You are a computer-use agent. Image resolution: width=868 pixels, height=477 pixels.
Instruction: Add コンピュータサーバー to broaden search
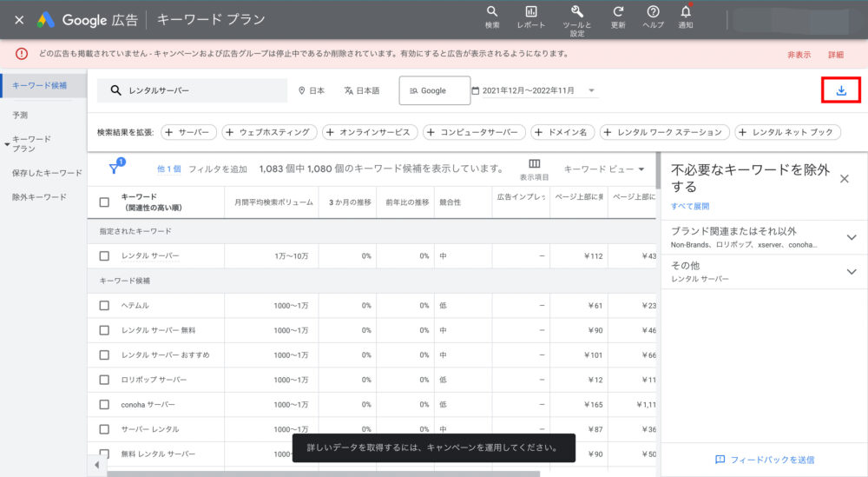coord(474,132)
